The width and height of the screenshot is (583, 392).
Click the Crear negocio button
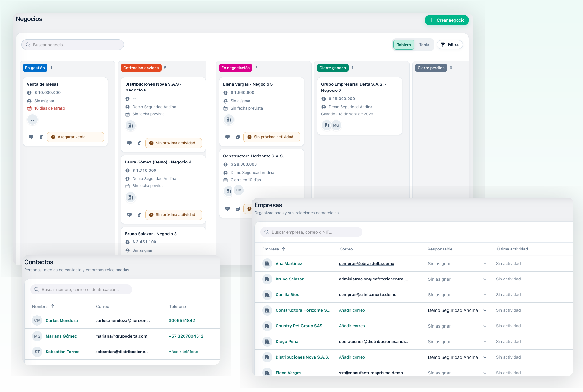click(x=447, y=20)
